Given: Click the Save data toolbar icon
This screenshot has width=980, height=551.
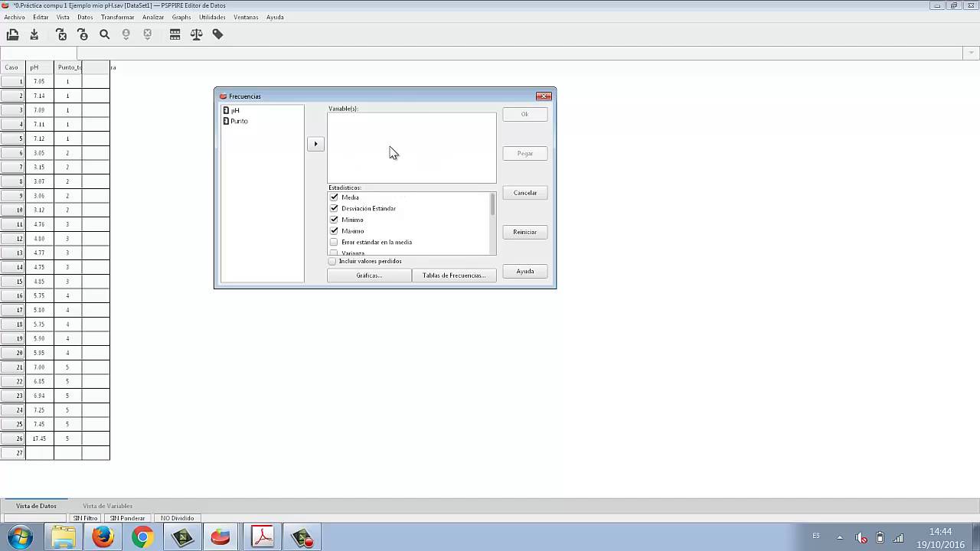Looking at the screenshot, I should pyautogui.click(x=34, y=34).
